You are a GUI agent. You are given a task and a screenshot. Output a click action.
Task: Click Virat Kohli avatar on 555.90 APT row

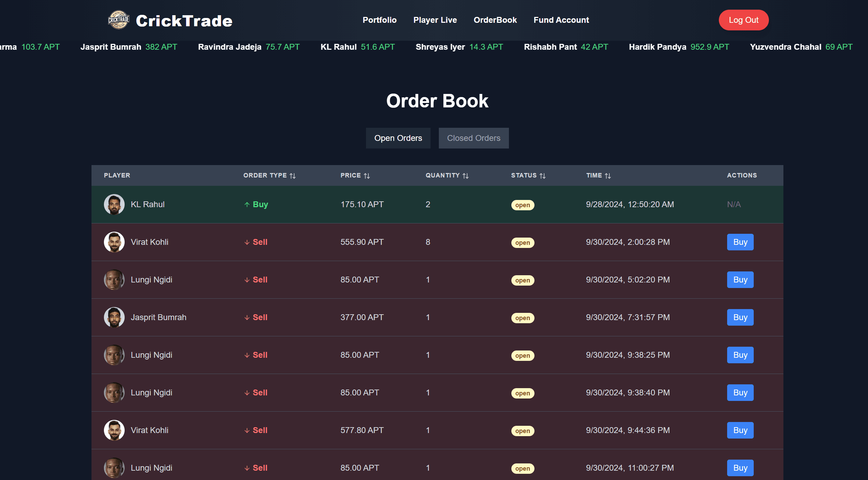tap(114, 242)
